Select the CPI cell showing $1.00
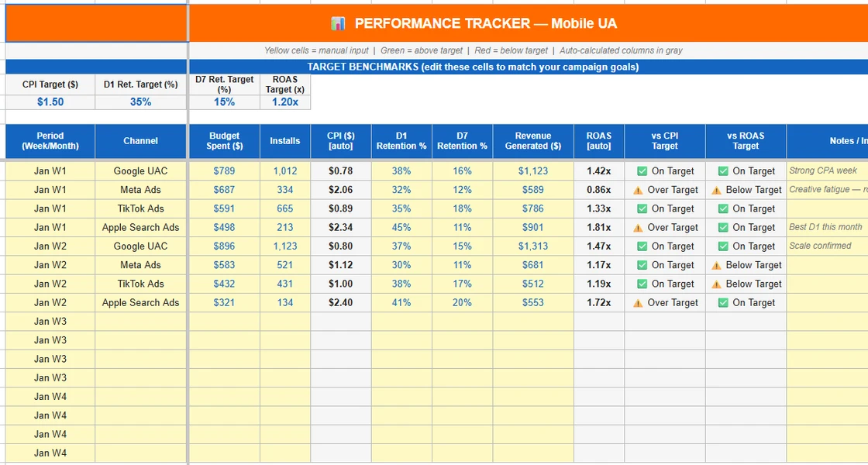Image resolution: width=868 pixels, height=465 pixels. [x=341, y=284]
